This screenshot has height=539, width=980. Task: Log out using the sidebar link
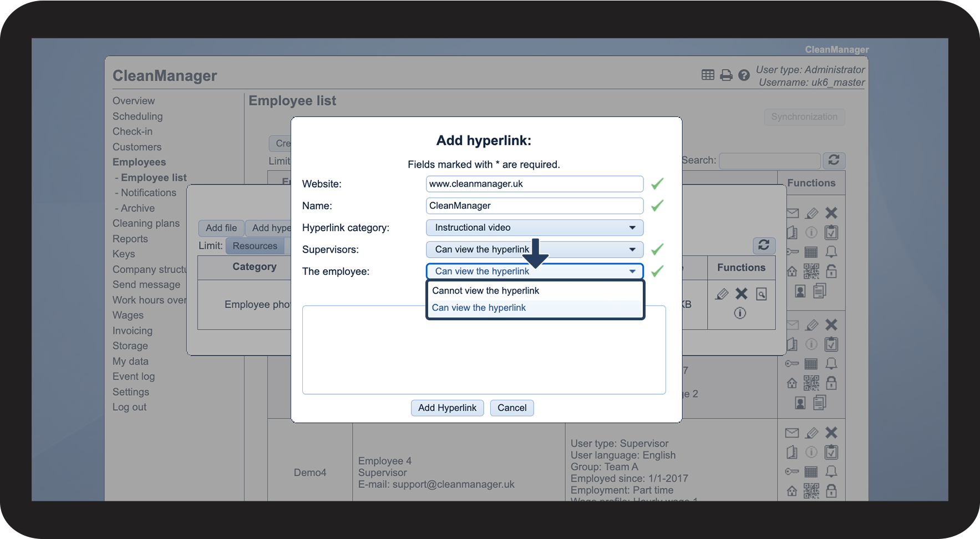[x=130, y=407]
